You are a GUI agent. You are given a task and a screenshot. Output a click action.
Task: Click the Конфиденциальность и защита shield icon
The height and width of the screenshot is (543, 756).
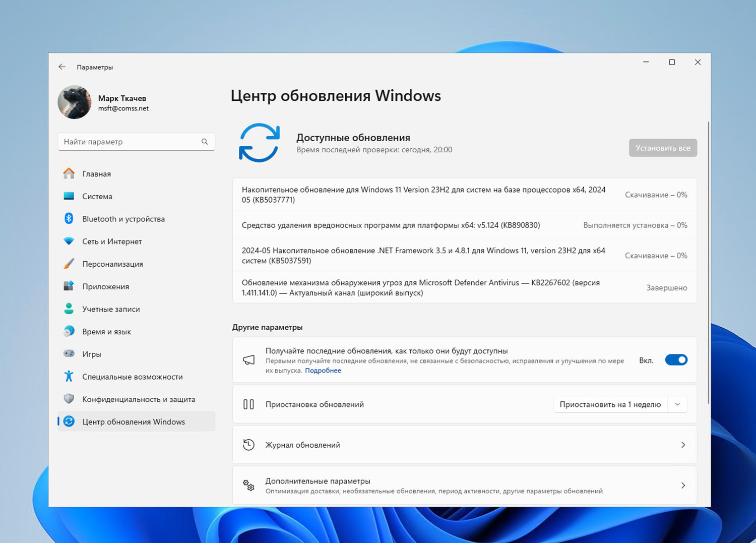(x=69, y=399)
